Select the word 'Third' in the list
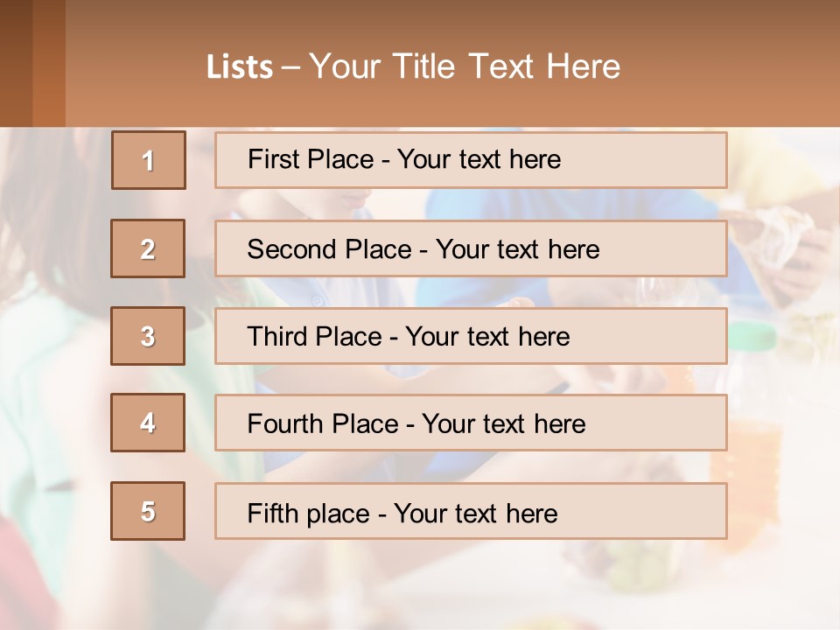 [276, 336]
